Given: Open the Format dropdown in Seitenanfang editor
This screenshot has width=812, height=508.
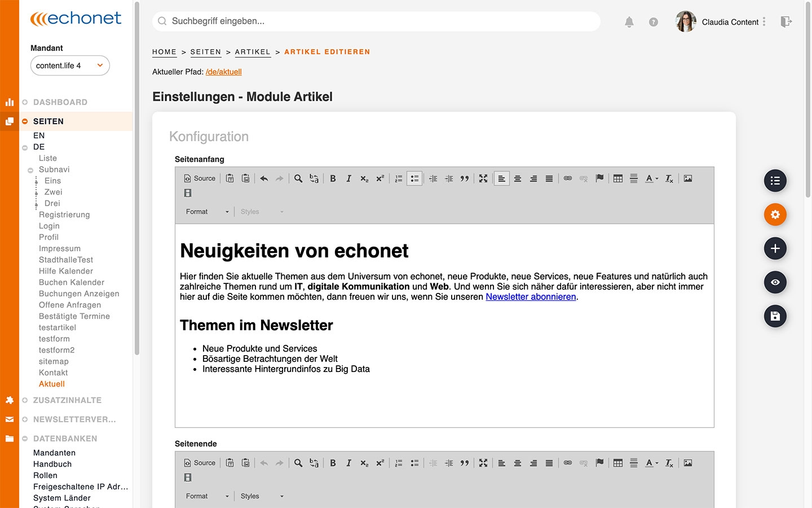Looking at the screenshot, I should point(207,212).
